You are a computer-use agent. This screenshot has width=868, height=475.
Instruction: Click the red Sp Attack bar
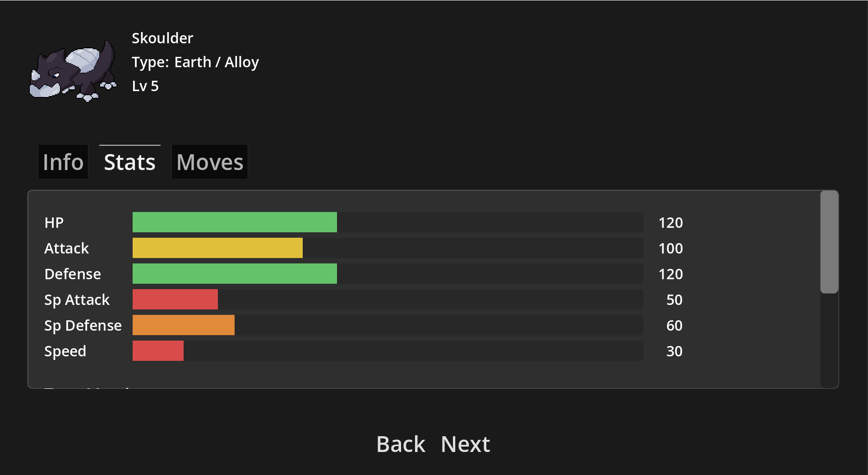tap(175, 300)
